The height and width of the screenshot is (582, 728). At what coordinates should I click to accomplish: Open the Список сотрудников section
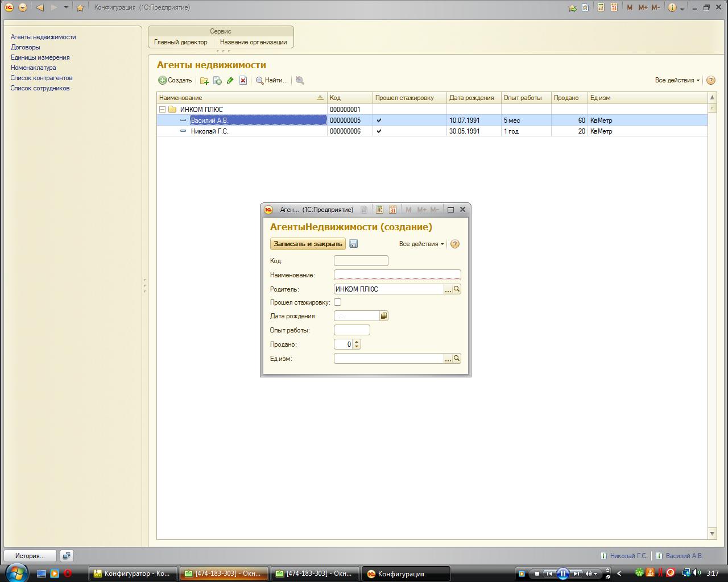coord(40,88)
